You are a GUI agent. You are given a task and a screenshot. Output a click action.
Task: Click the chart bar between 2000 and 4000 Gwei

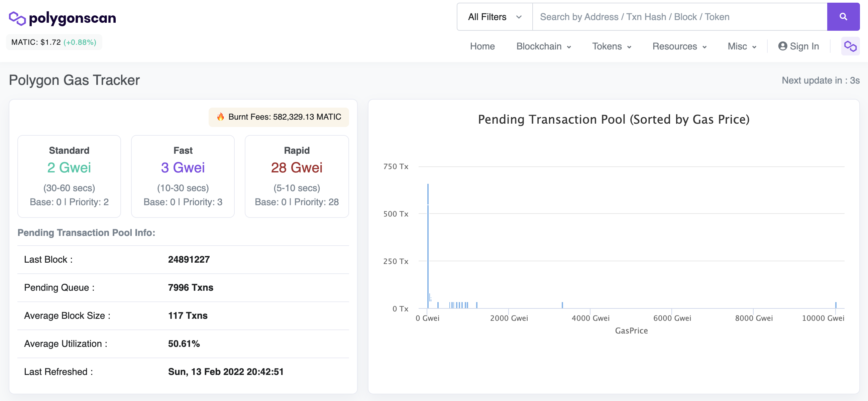[x=562, y=305]
